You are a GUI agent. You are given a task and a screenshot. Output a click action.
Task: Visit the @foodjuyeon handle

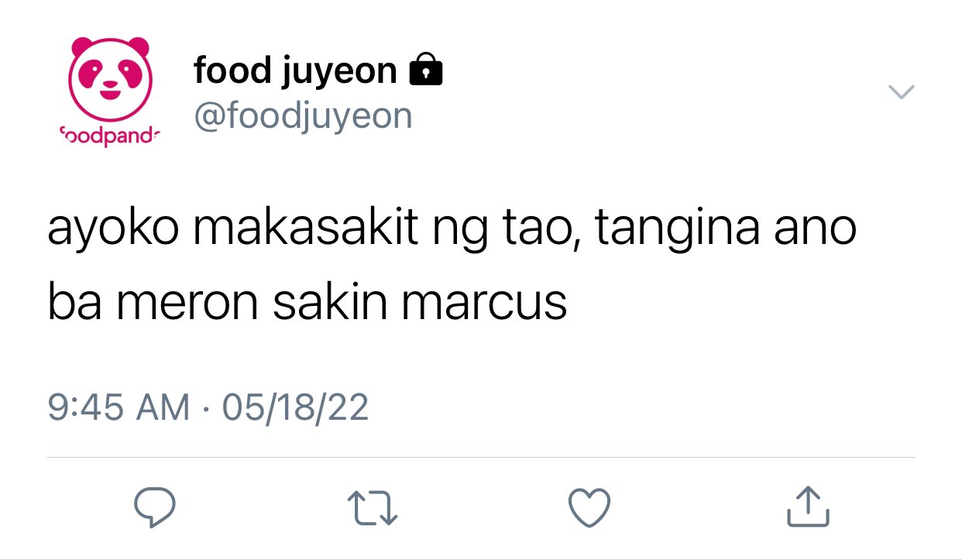303,116
